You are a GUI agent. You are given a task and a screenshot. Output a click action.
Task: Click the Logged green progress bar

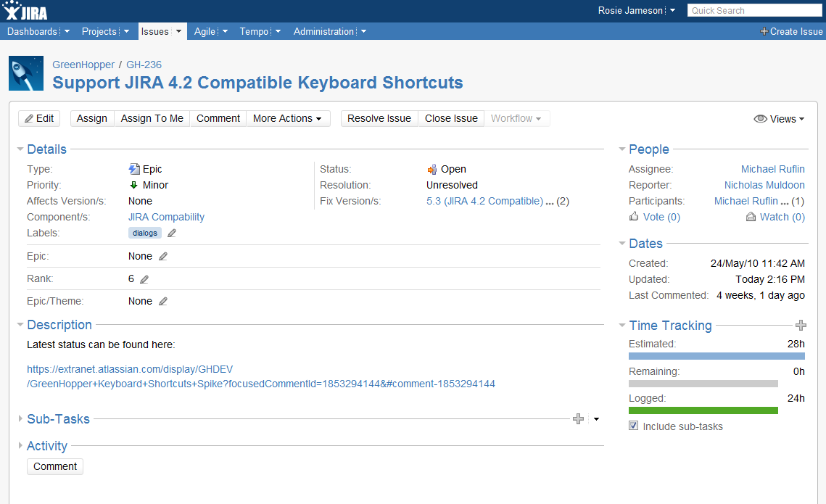click(703, 410)
